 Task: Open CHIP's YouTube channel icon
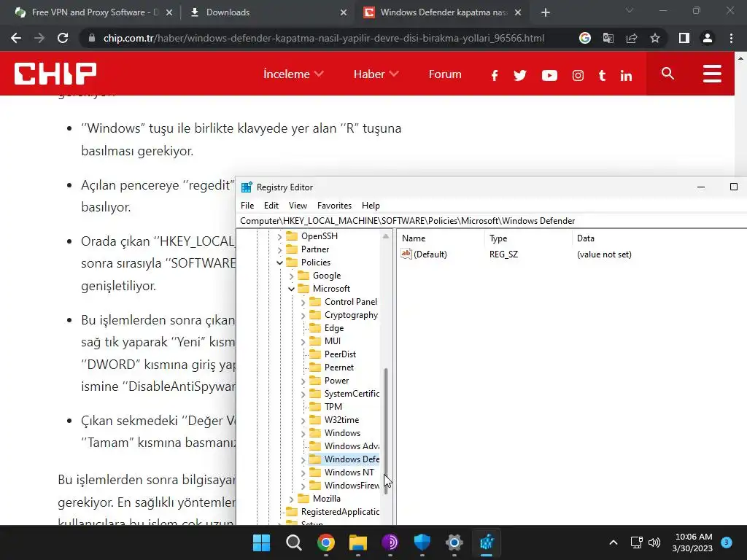(549, 75)
